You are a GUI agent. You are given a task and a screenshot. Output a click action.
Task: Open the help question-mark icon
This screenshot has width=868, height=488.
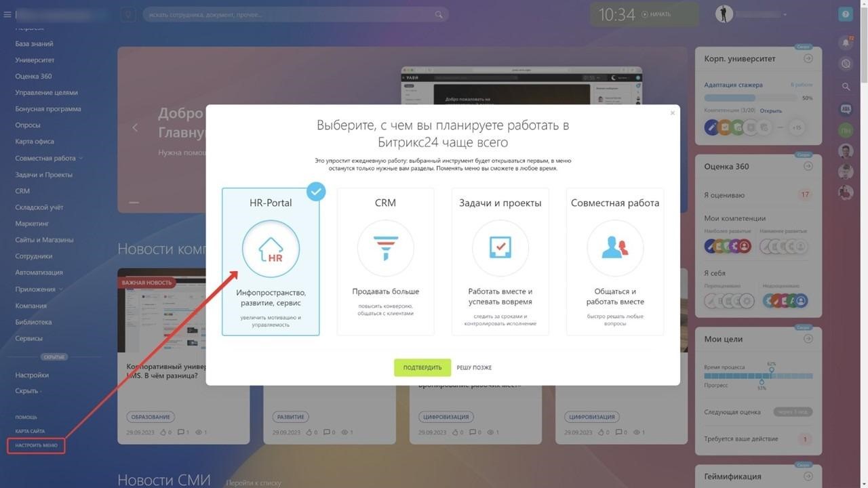point(845,14)
